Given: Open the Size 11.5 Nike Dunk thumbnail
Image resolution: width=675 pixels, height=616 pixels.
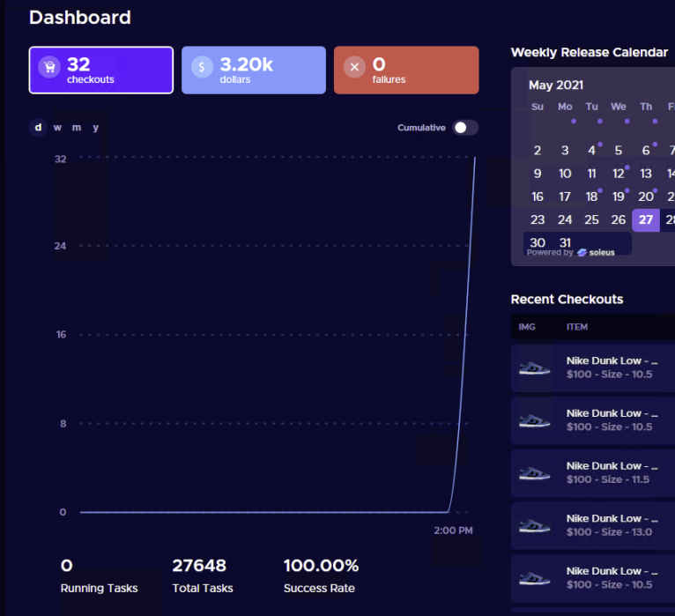Looking at the screenshot, I should [x=534, y=473].
